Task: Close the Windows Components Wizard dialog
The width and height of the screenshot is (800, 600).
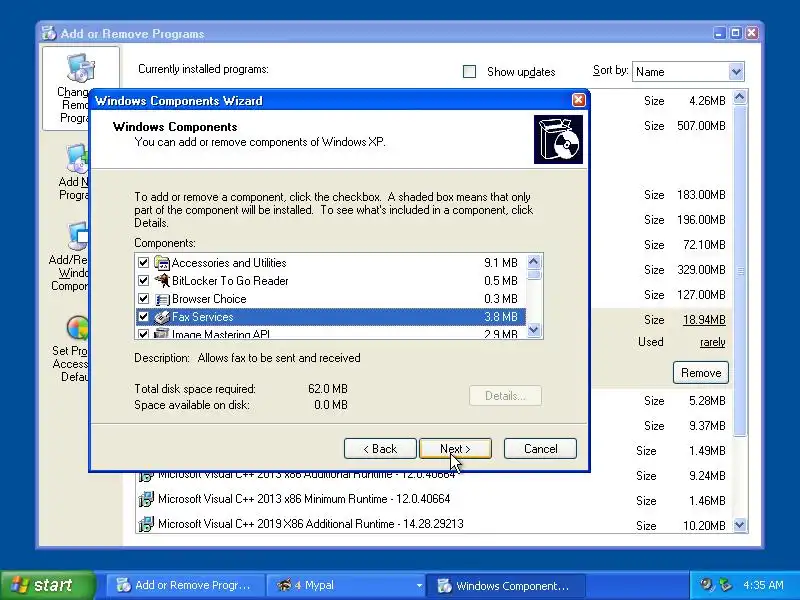Action: (578, 100)
